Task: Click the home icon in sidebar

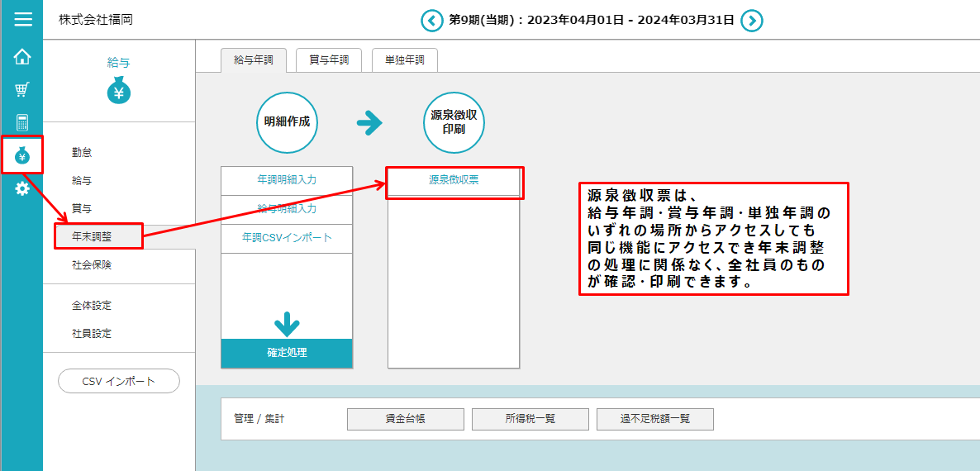Action: [22, 57]
